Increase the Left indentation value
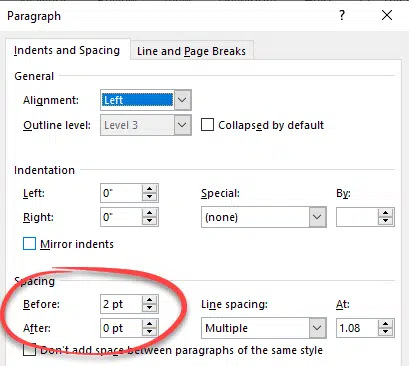409x366 pixels. pos(149,189)
